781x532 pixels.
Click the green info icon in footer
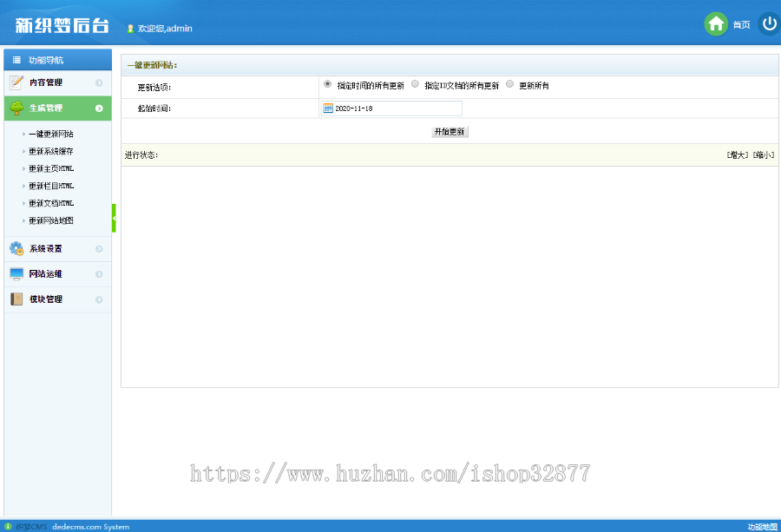coord(8,526)
